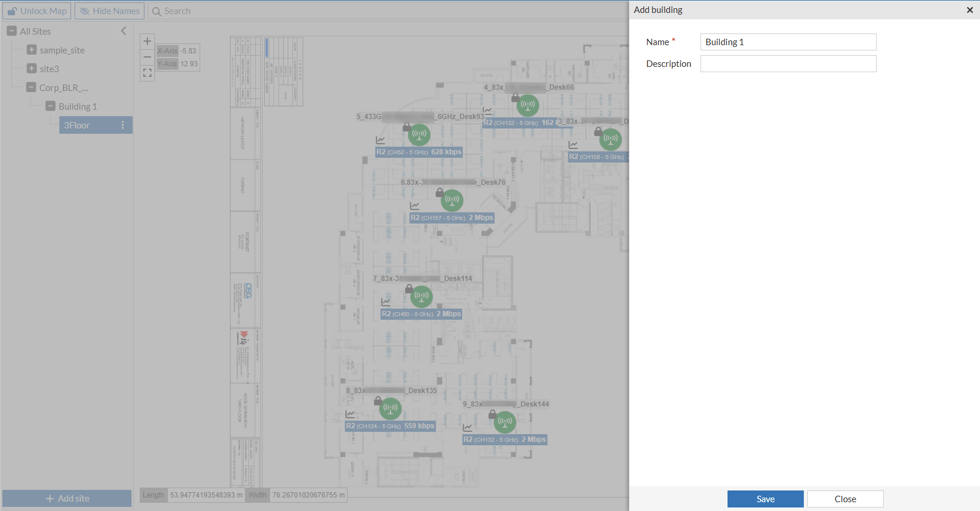Click the Description input field
The image size is (980, 511).
tap(788, 63)
